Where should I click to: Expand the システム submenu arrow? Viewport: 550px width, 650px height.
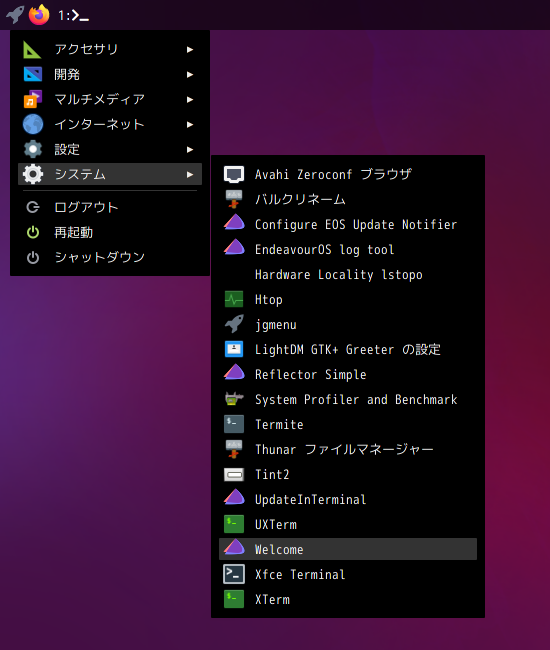(190, 175)
